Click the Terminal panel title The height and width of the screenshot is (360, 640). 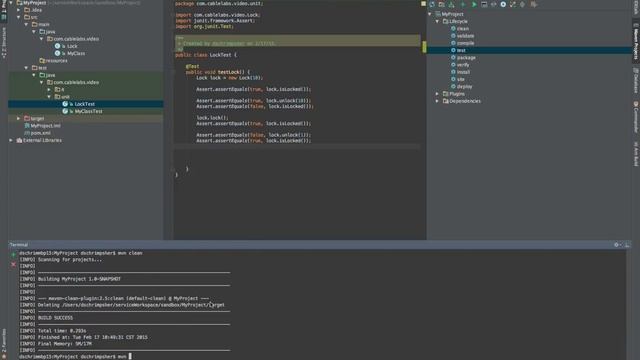pyautogui.click(x=19, y=245)
